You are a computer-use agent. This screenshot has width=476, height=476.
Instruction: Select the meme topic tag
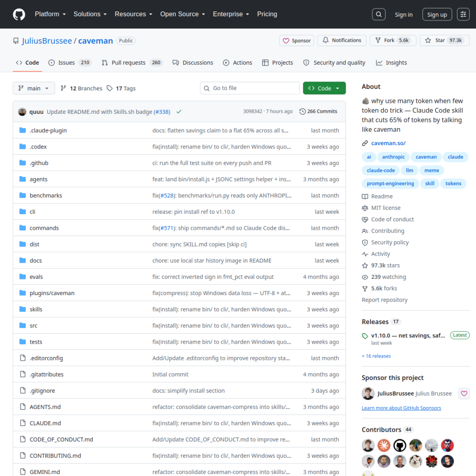click(431, 170)
